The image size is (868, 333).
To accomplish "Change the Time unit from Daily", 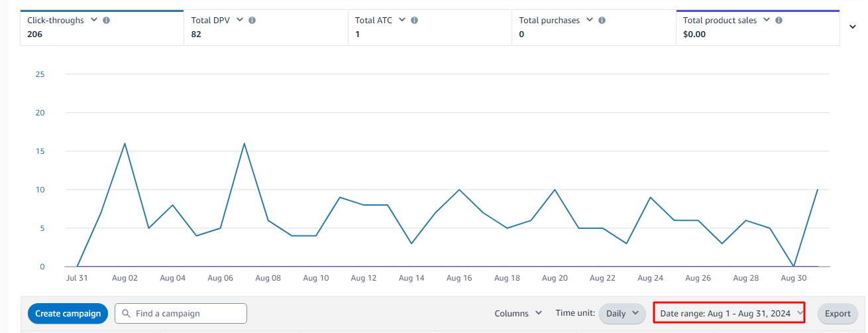I will coord(622,313).
